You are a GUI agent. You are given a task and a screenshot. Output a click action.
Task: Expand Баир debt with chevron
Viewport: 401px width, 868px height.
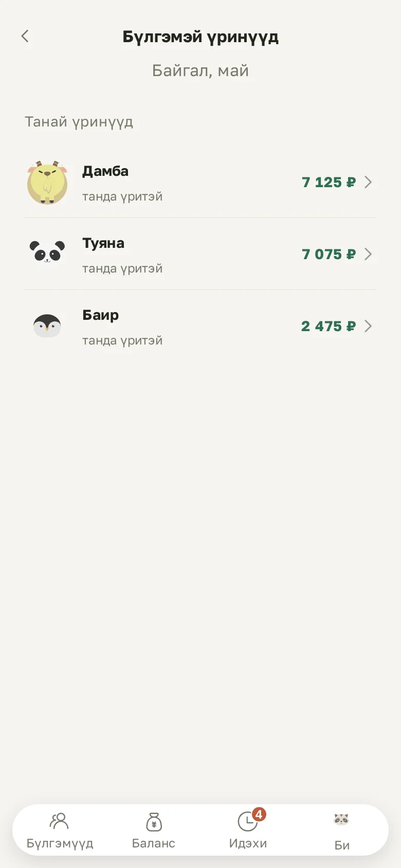pyautogui.click(x=368, y=326)
